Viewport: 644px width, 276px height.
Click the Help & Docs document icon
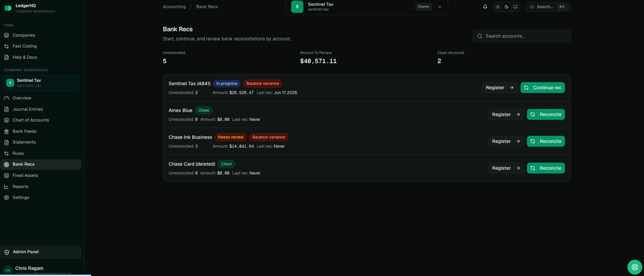[6, 57]
